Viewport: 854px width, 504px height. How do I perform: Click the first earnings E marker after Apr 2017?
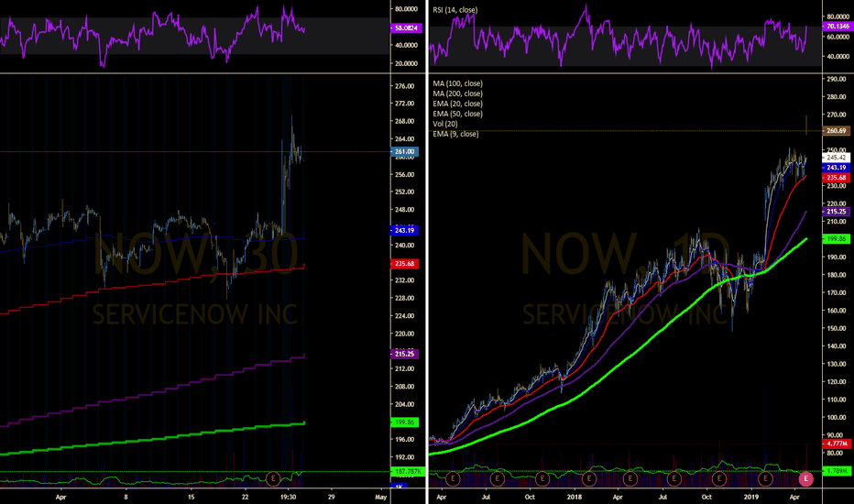click(453, 479)
